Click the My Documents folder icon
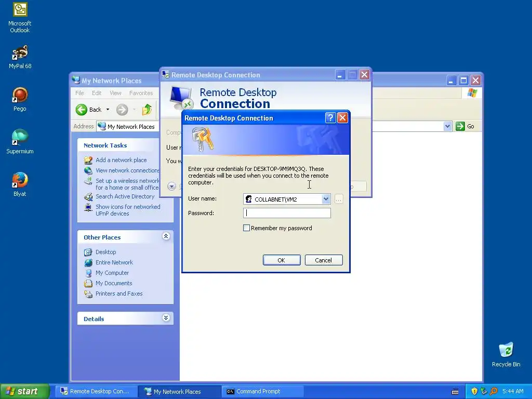 88,283
